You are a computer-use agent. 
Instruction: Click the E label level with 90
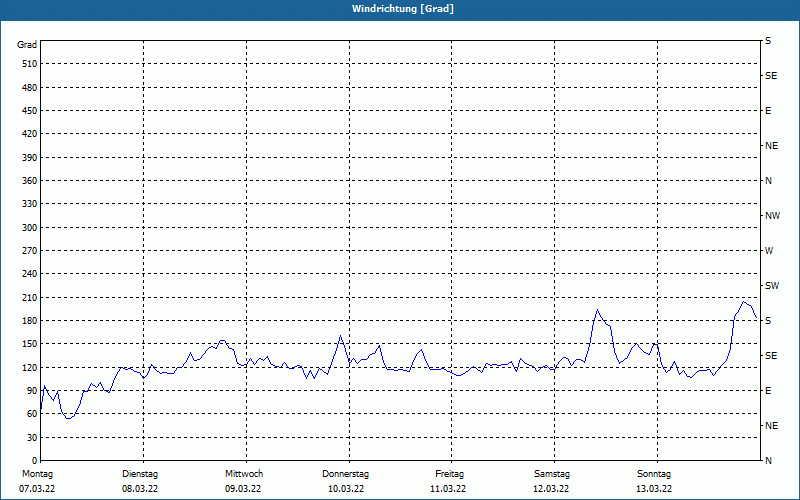coord(768,391)
